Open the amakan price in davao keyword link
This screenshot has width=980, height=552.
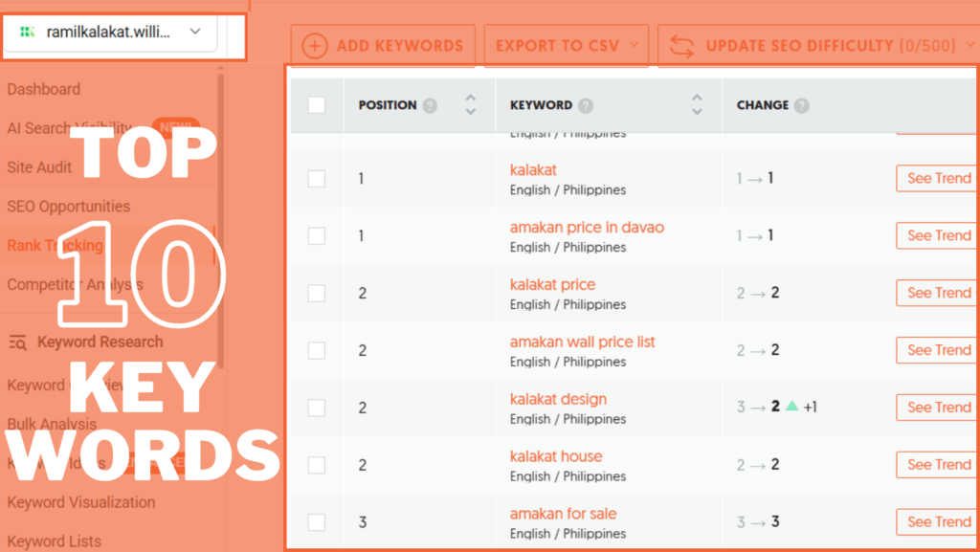tap(587, 227)
